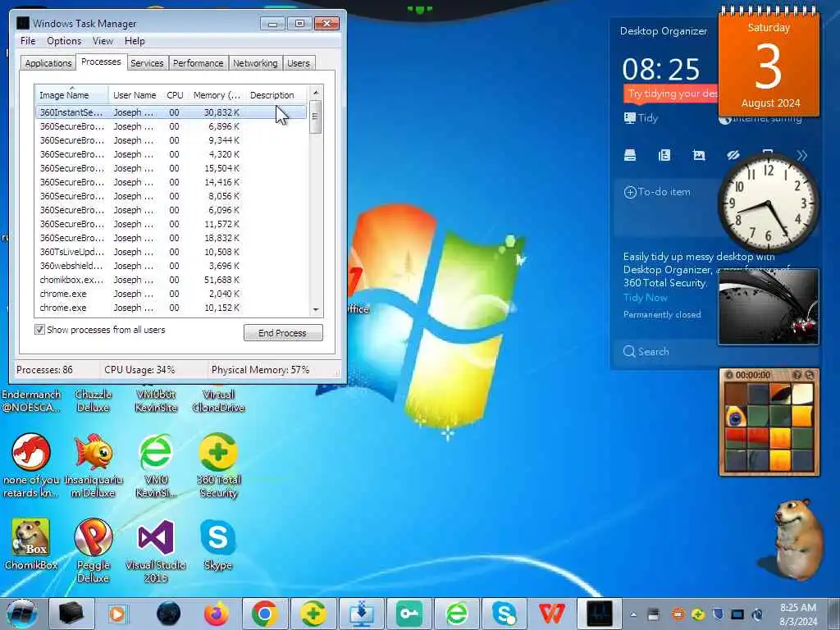
Task: Click the picture puzzle gadget
Action: tap(769, 422)
